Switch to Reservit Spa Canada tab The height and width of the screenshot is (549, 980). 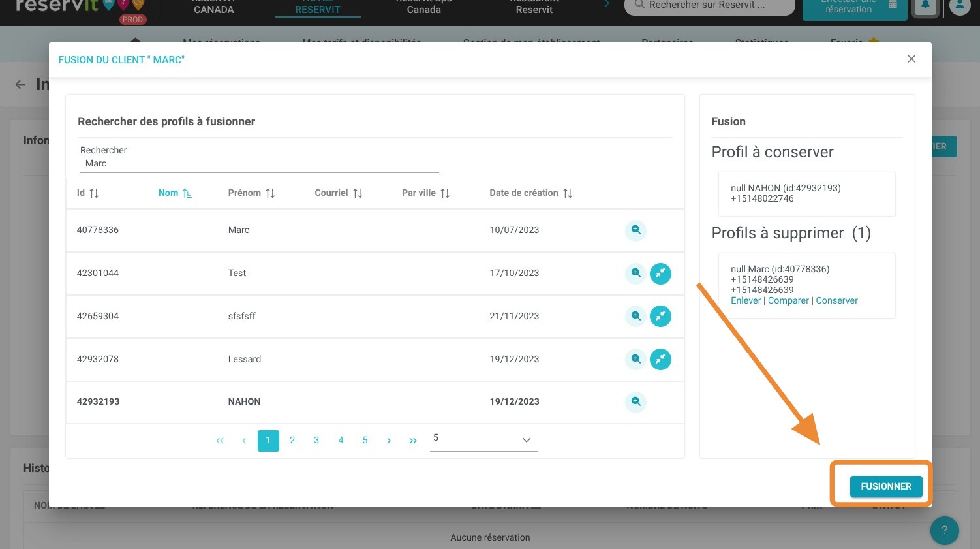click(x=423, y=7)
